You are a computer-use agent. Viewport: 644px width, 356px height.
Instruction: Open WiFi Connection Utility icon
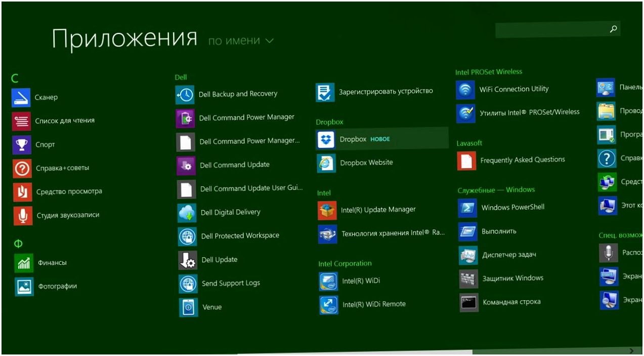click(465, 90)
